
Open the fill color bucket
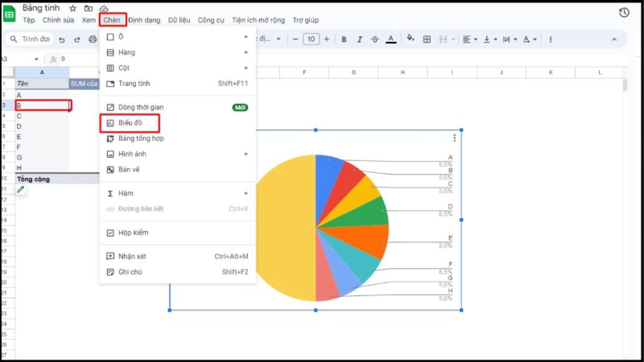(411, 39)
